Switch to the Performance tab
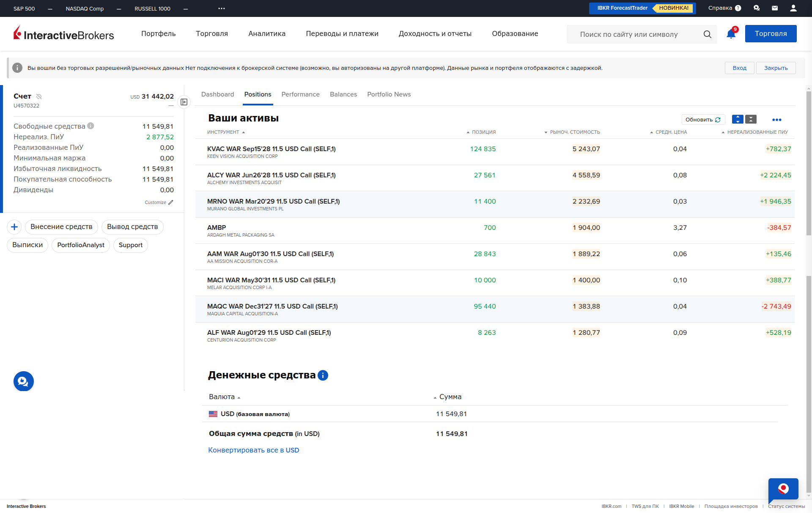The width and height of the screenshot is (812, 513). [300, 94]
